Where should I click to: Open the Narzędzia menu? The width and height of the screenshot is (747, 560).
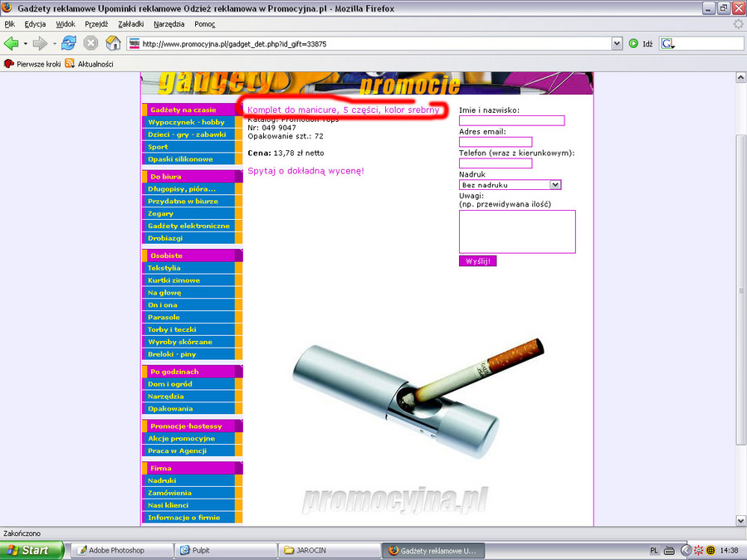168,24
